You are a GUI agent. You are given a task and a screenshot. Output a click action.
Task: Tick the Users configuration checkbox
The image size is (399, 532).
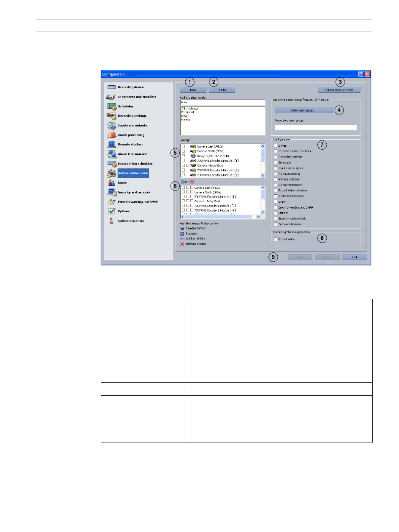click(276, 202)
